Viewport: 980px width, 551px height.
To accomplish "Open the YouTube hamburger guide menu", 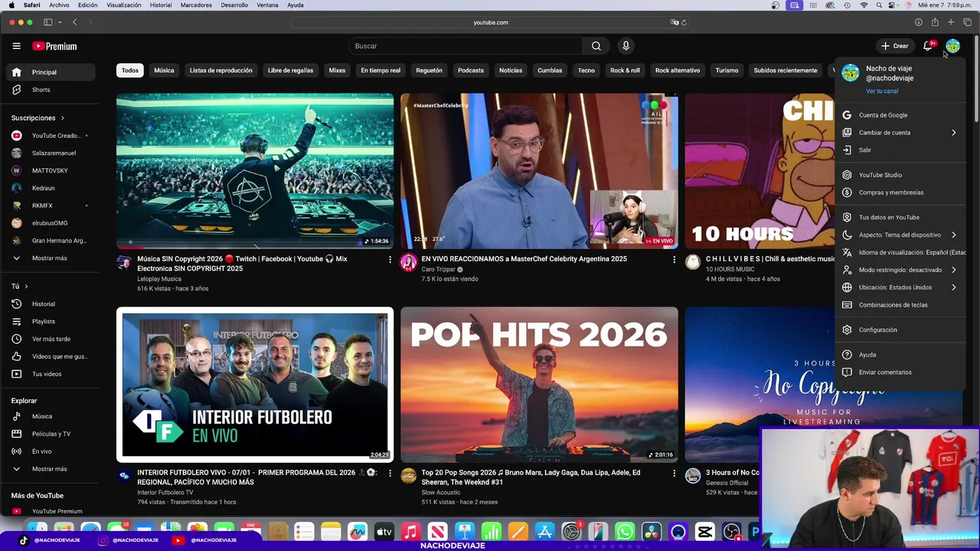I will coord(16,46).
